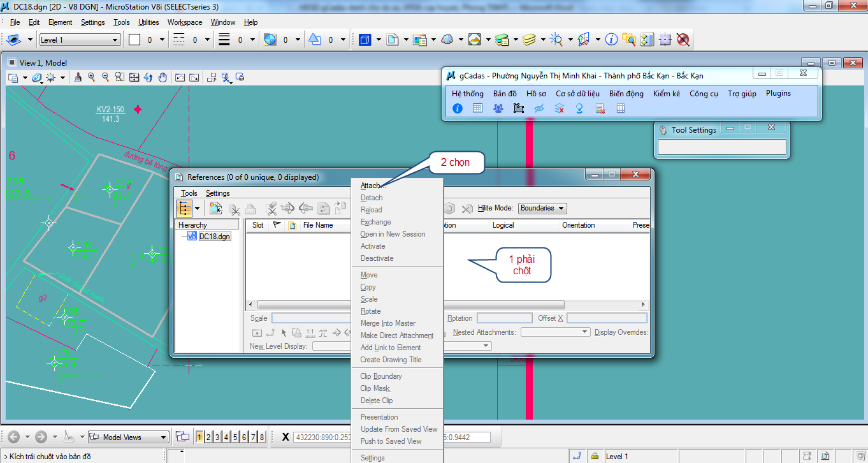Toggle view number 2 button

click(x=208, y=437)
